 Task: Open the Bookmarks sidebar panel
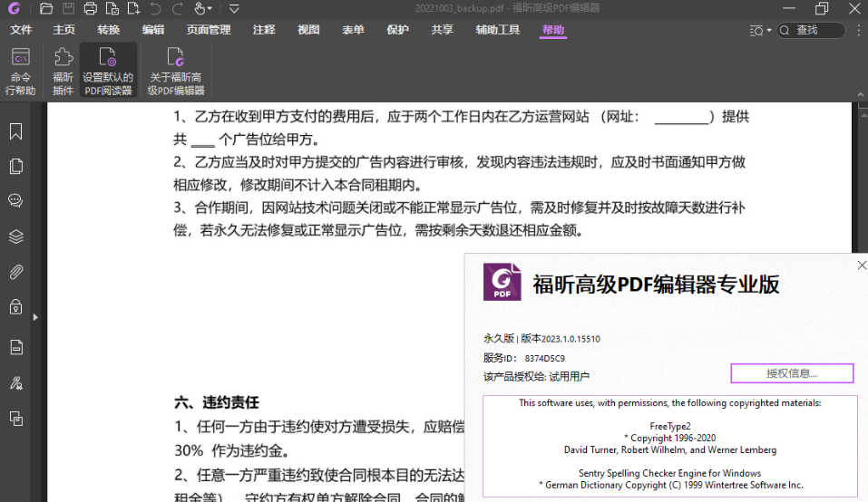16,131
